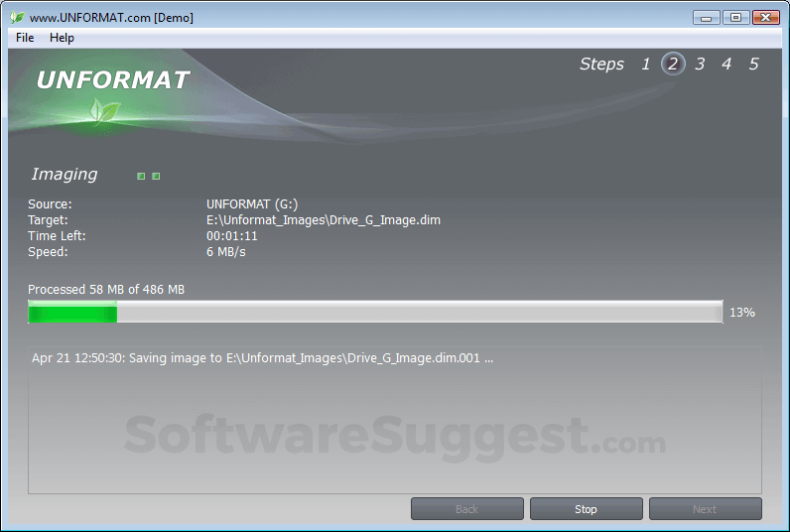Click the Steps label

601,64
